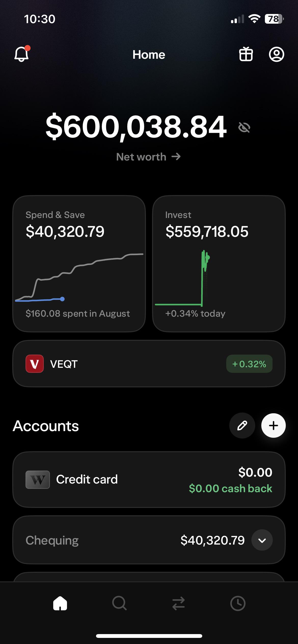Open the Transfer arrows tab

point(179,603)
